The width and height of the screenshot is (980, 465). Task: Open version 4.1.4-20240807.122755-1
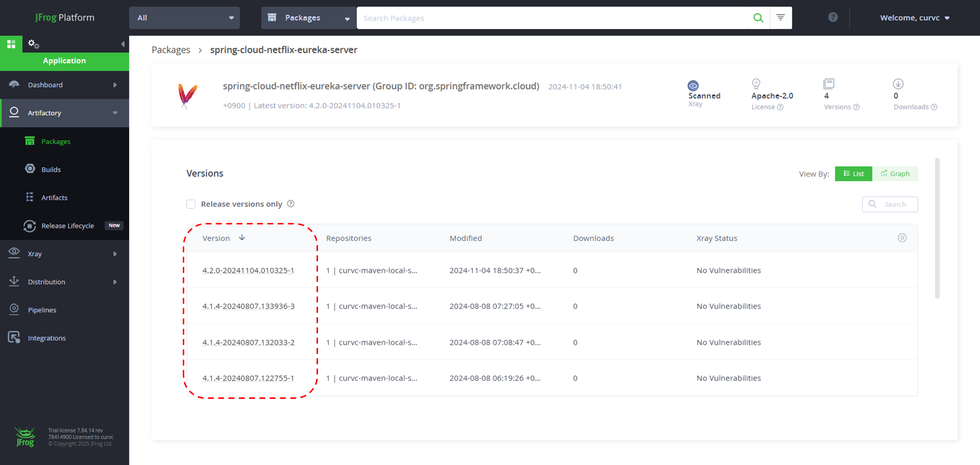[248, 378]
